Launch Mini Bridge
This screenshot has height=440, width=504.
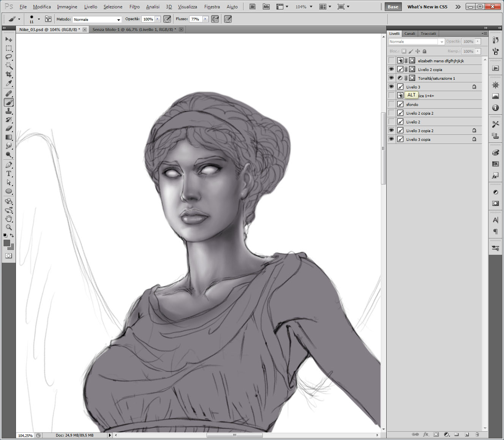pos(266,7)
